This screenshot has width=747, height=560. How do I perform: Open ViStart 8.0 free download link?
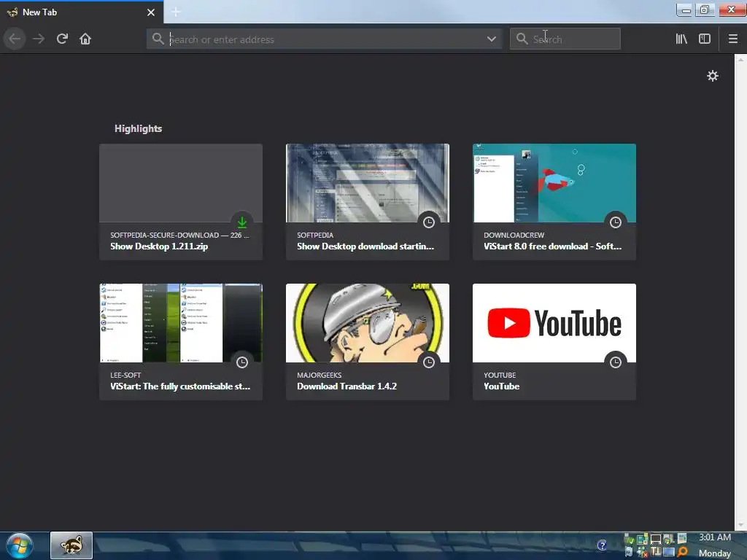point(553,246)
